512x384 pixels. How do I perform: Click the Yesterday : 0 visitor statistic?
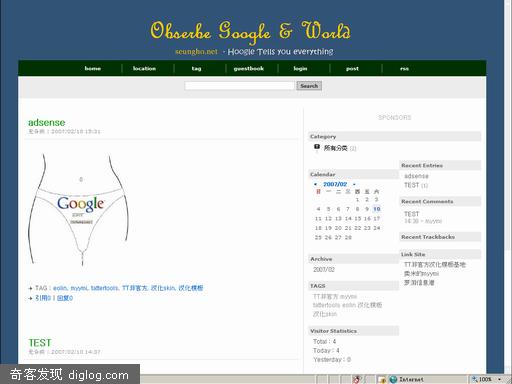pyautogui.click(x=332, y=359)
